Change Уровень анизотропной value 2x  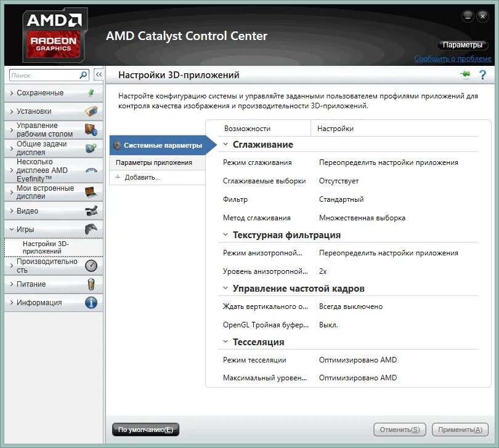[x=323, y=271]
